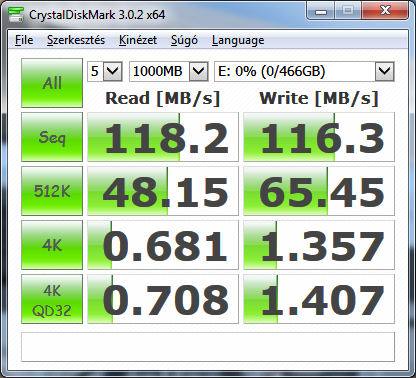The width and height of the screenshot is (416, 378).
Task: Start the Seq benchmark test
Action: click(52, 137)
